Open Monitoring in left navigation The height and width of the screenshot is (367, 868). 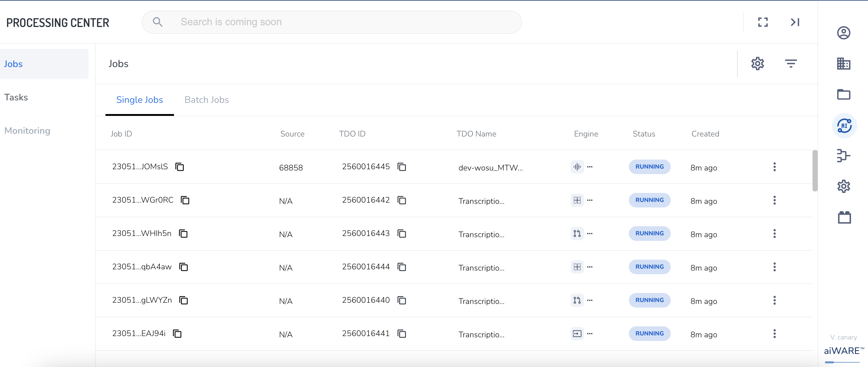point(27,131)
